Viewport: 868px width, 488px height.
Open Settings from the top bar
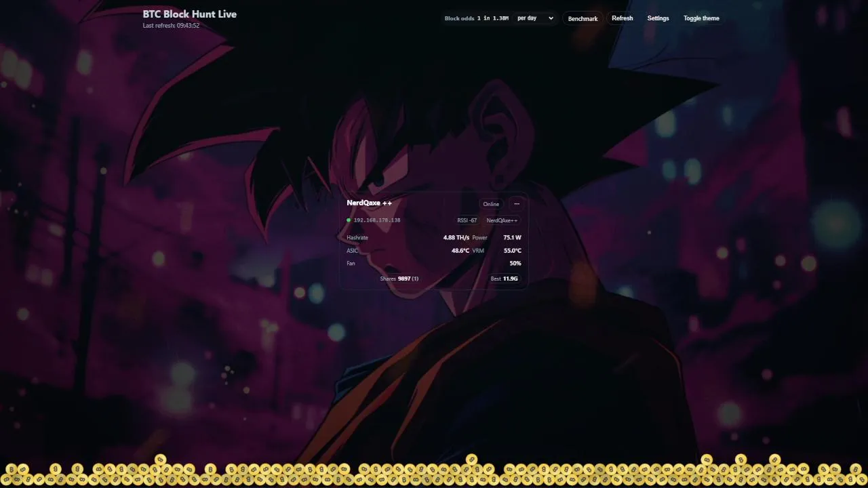(x=658, y=18)
